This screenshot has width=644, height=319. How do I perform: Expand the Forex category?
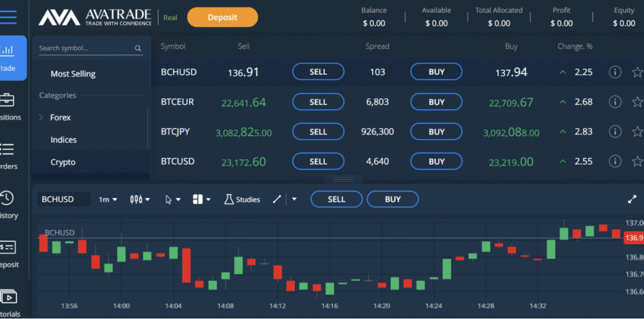point(41,118)
